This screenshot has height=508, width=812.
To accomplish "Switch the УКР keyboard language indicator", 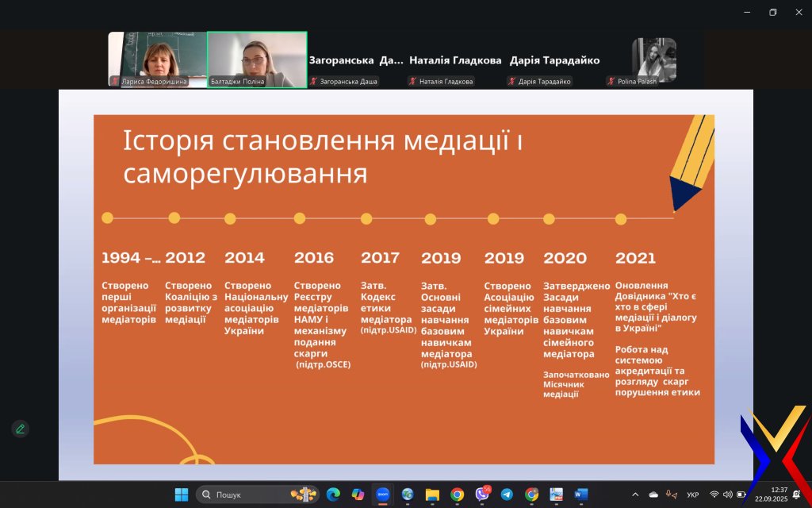I will click(692, 495).
